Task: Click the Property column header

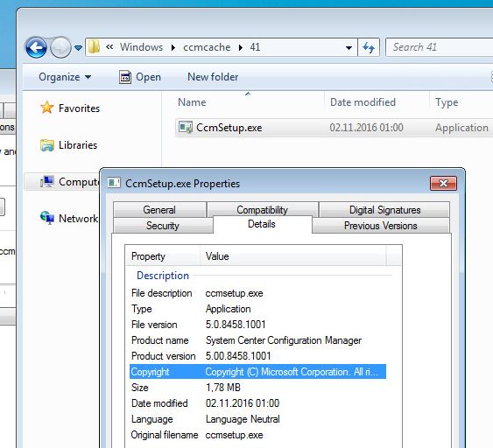Action: point(163,256)
